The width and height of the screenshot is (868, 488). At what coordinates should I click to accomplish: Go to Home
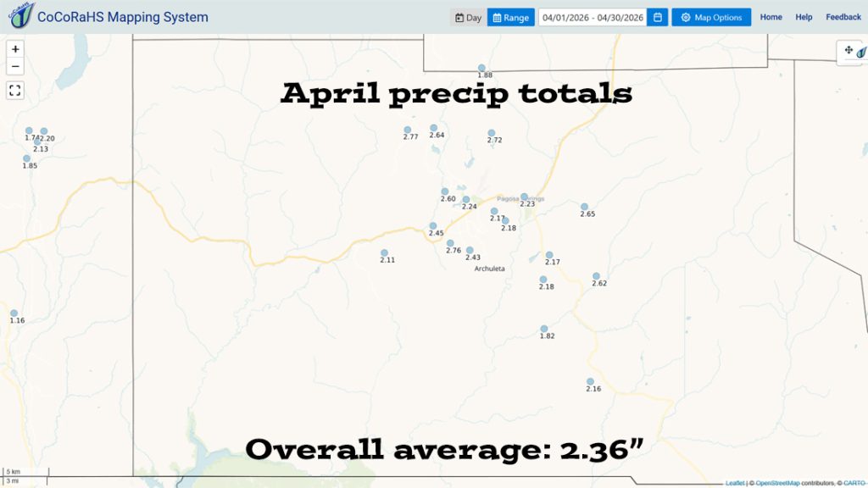click(771, 17)
